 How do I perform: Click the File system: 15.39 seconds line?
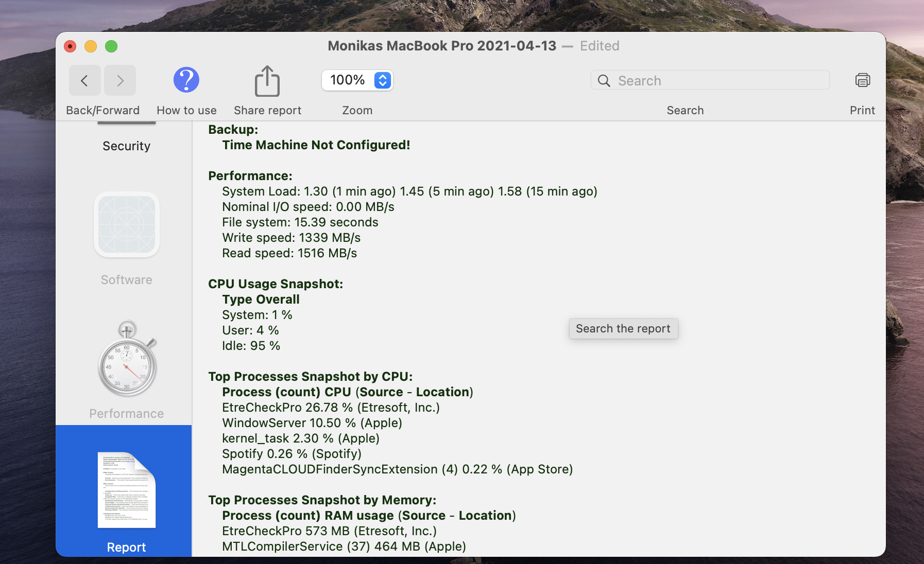(x=300, y=222)
